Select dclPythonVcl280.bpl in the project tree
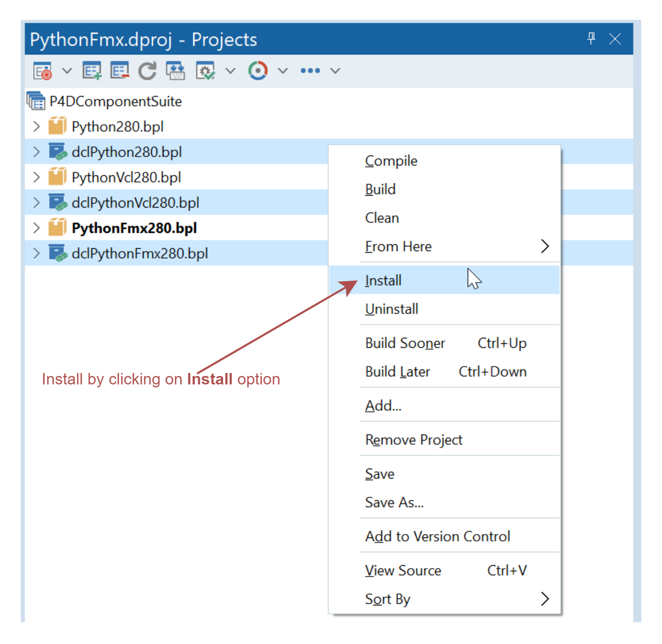Screen dimensions: 662x644 135,203
